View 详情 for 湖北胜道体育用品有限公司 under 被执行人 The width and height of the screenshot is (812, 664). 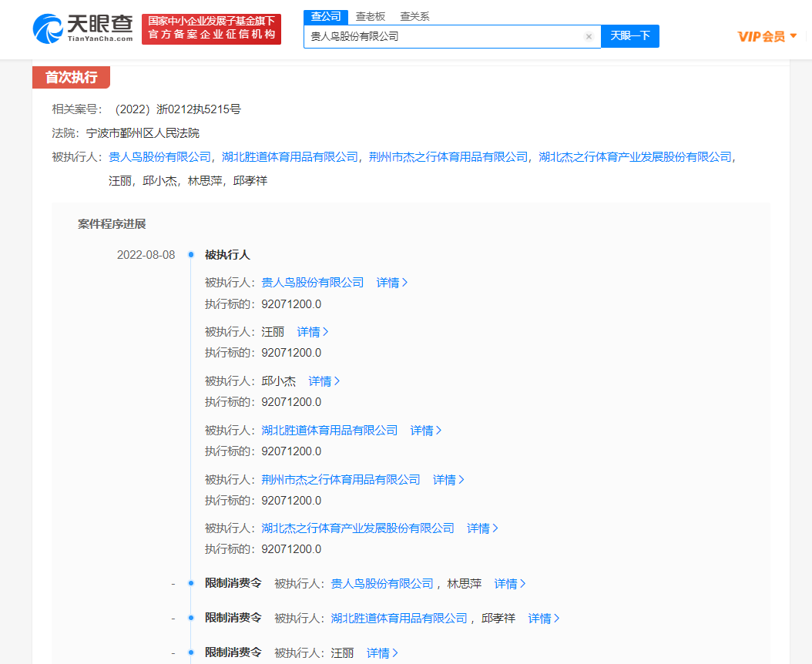[x=426, y=431]
